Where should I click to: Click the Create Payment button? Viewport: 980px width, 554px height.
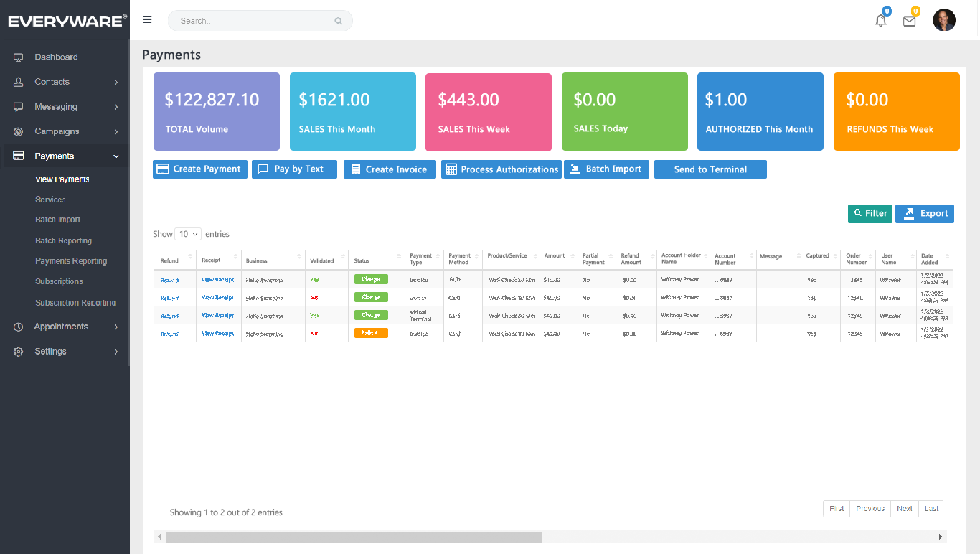[x=199, y=169]
